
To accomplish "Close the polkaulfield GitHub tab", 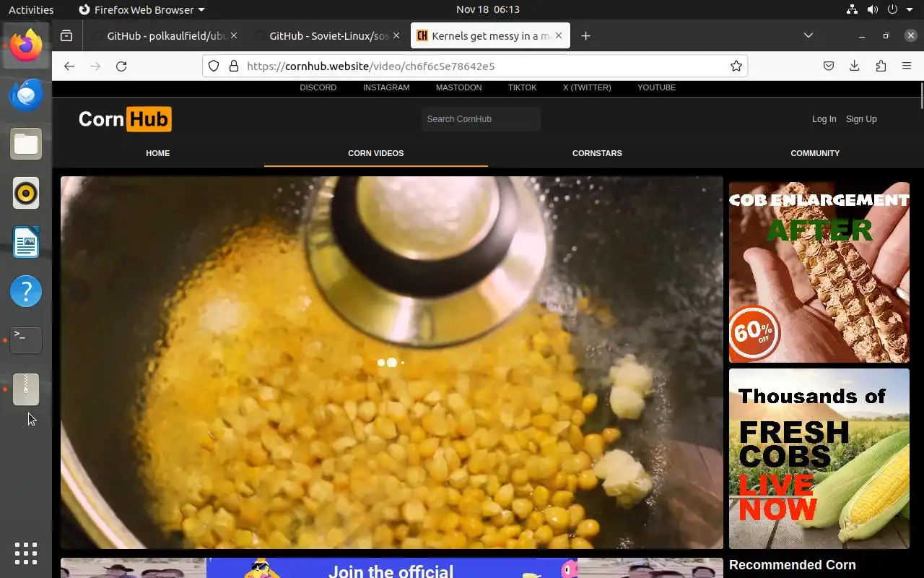I will pos(234,35).
